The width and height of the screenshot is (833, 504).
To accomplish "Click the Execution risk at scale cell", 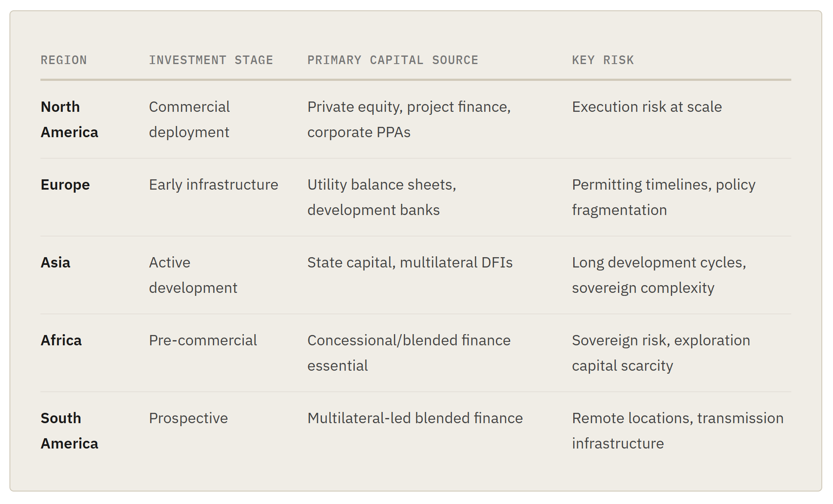I will pos(646,107).
